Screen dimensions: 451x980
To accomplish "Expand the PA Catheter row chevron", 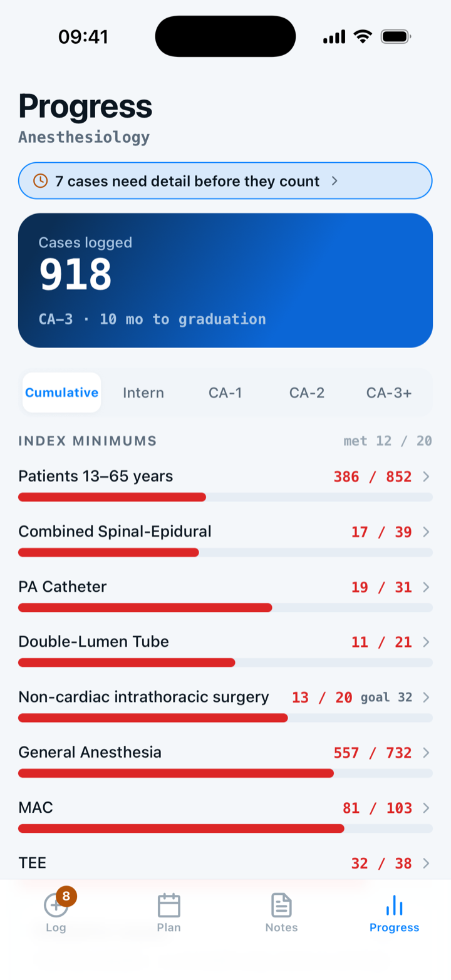I will [426, 587].
